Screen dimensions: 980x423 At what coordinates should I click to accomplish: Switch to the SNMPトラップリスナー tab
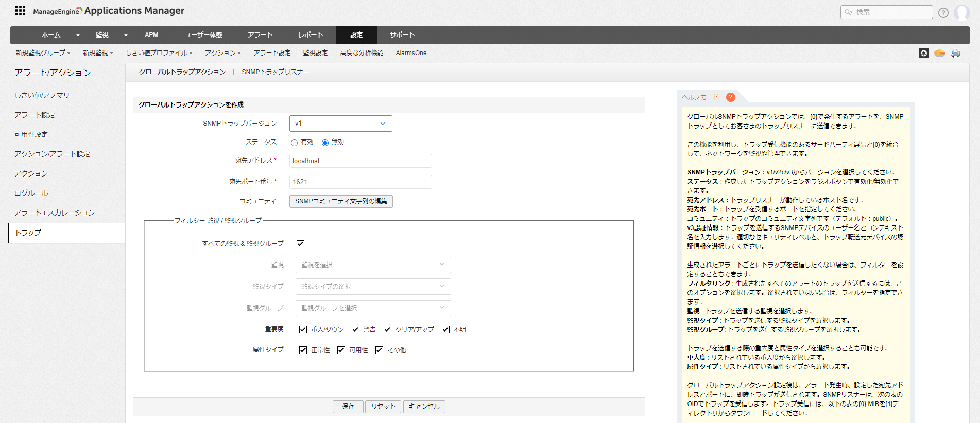click(x=275, y=72)
